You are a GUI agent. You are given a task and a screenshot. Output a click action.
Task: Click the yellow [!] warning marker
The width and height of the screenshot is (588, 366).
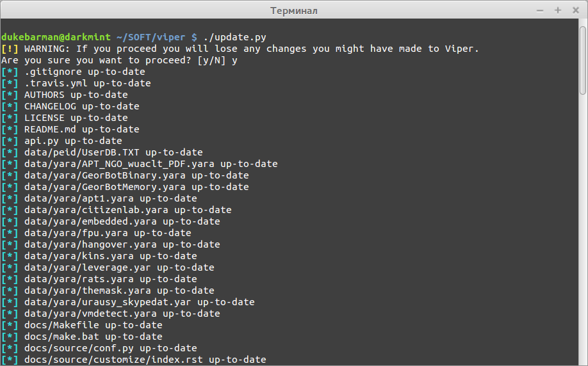[x=10, y=49]
